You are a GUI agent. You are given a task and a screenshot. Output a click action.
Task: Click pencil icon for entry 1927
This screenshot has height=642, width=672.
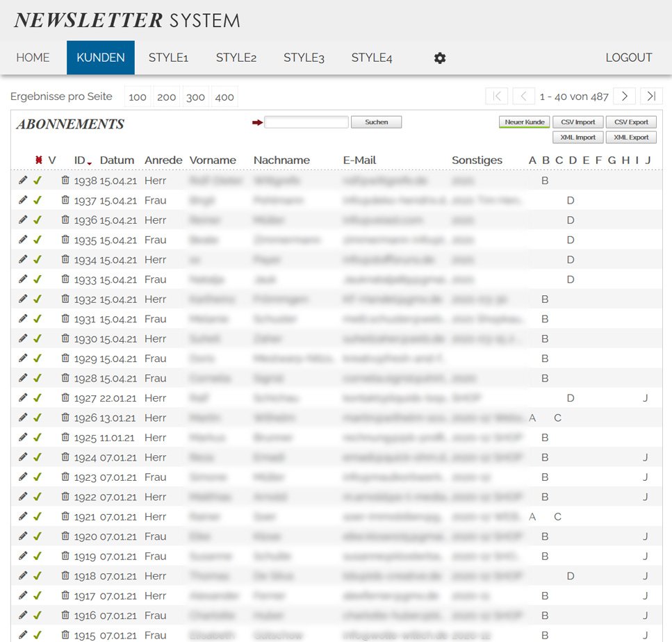pos(23,398)
